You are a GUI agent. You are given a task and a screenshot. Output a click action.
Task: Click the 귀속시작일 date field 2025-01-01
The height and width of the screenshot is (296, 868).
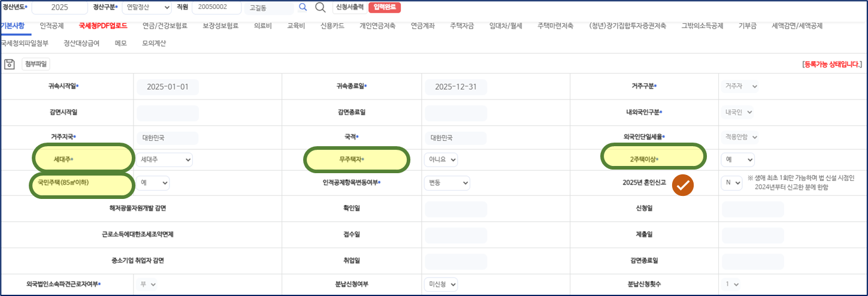pos(168,87)
